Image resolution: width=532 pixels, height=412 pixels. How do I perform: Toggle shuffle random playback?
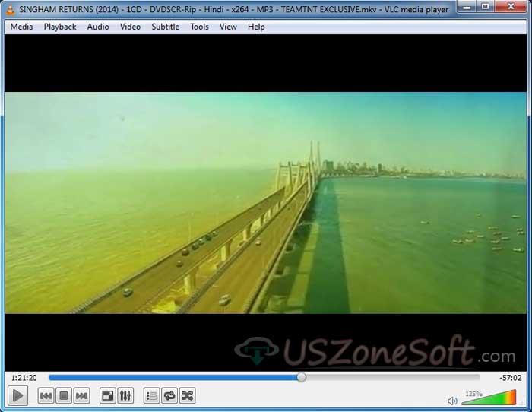click(187, 396)
